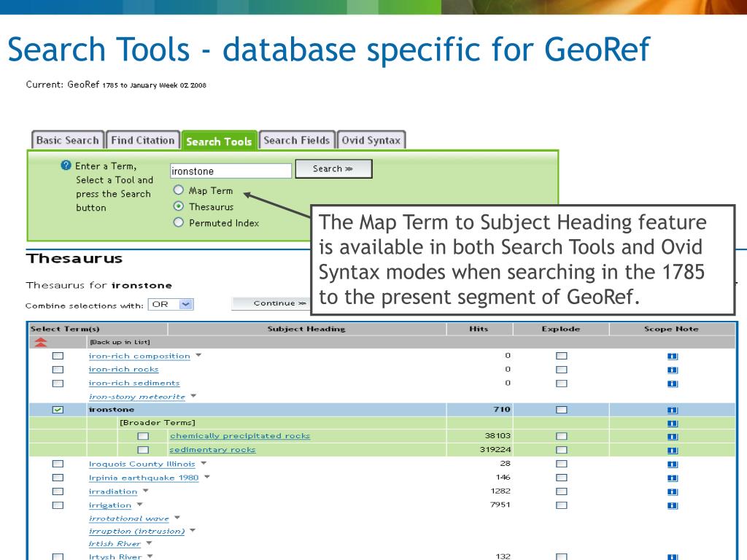Image resolution: width=747 pixels, height=560 pixels.
Task: Click the red Back up in List arrows
Action: coord(41,342)
